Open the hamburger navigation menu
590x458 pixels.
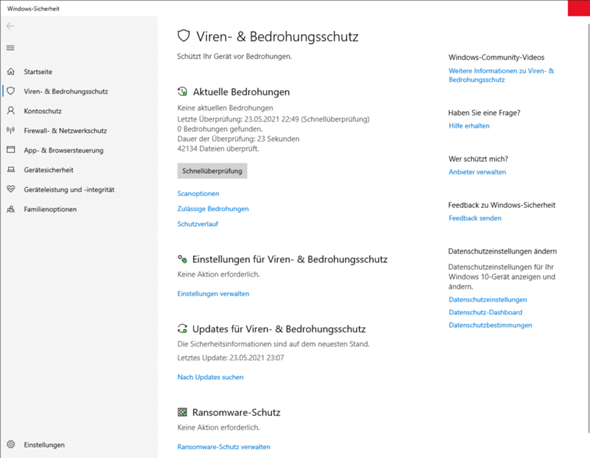11,48
